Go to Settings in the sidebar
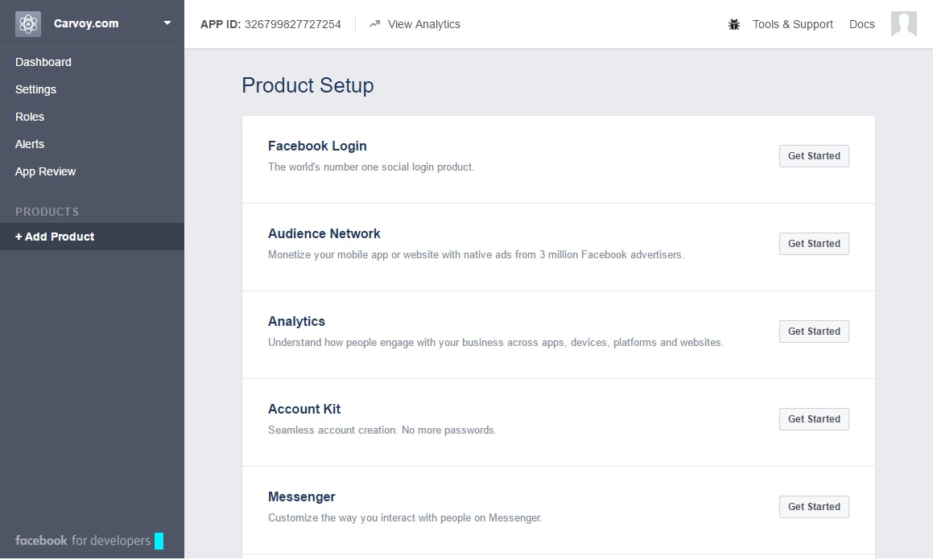Viewport: 933px width, 560px height. pyautogui.click(x=36, y=89)
